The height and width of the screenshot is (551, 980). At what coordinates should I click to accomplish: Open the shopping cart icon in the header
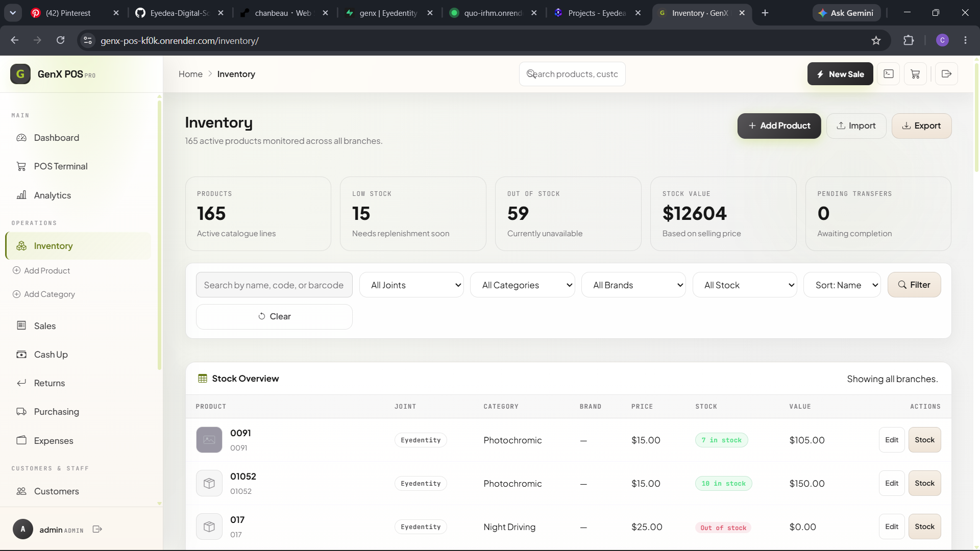[915, 74]
